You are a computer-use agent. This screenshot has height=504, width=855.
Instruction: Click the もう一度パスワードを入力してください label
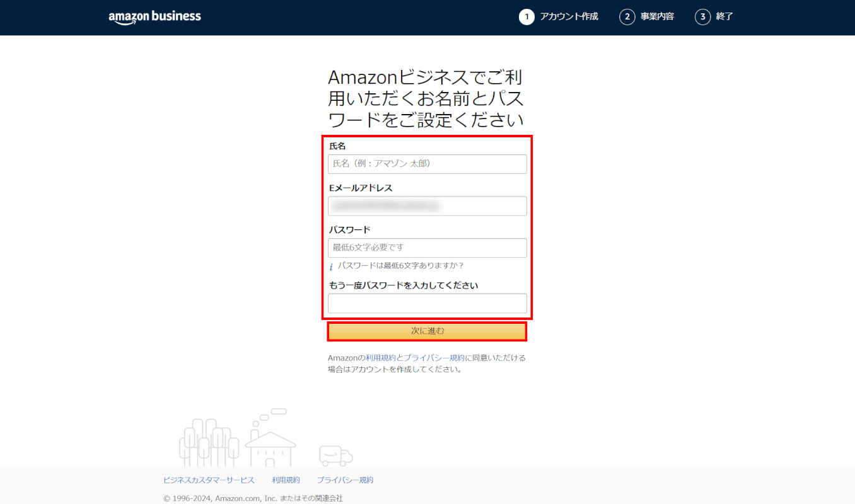tap(404, 285)
